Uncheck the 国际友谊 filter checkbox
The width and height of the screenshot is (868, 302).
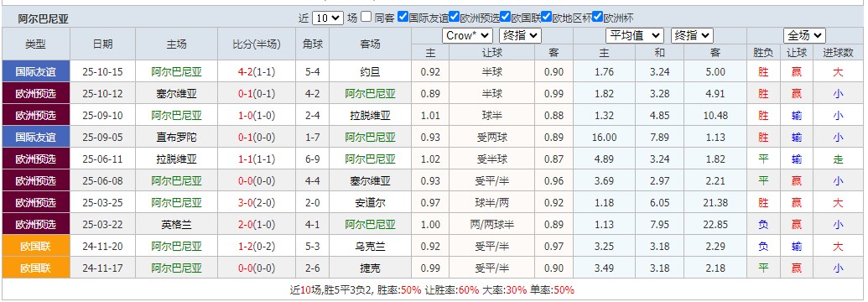403,17
